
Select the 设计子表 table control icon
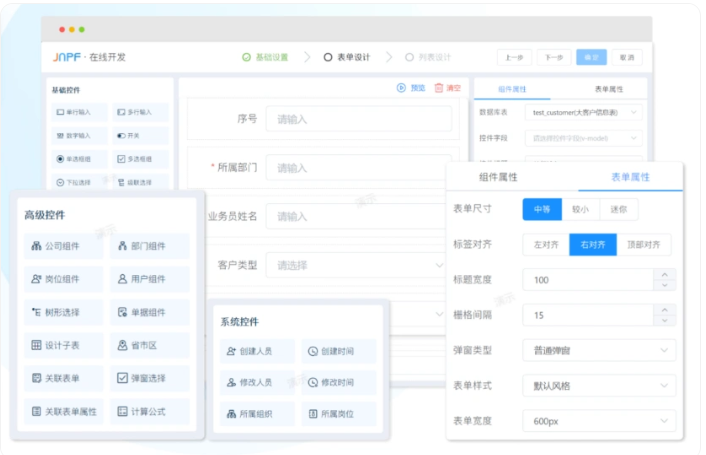[x=37, y=345]
